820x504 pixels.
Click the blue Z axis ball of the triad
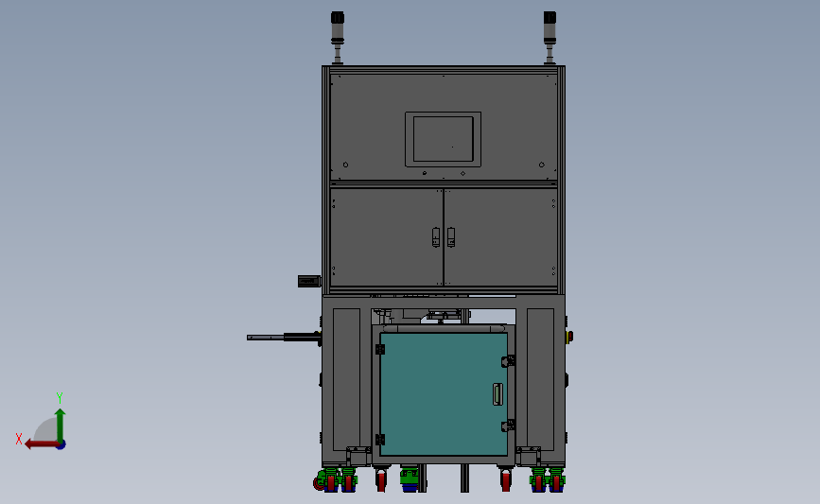(x=61, y=445)
